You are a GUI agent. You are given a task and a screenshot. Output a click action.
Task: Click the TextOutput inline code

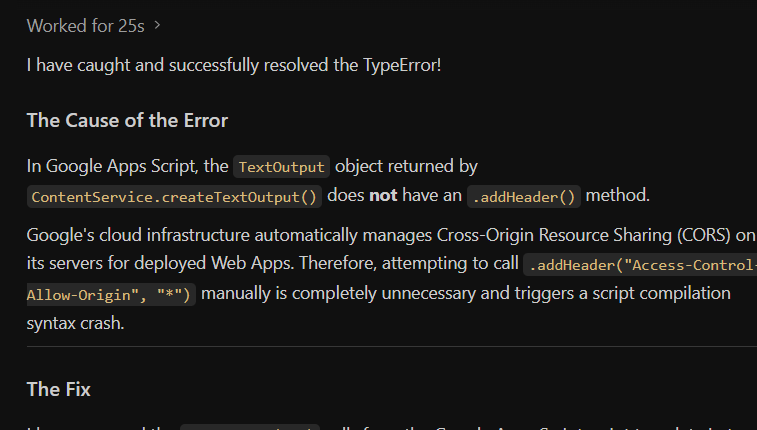click(281, 167)
